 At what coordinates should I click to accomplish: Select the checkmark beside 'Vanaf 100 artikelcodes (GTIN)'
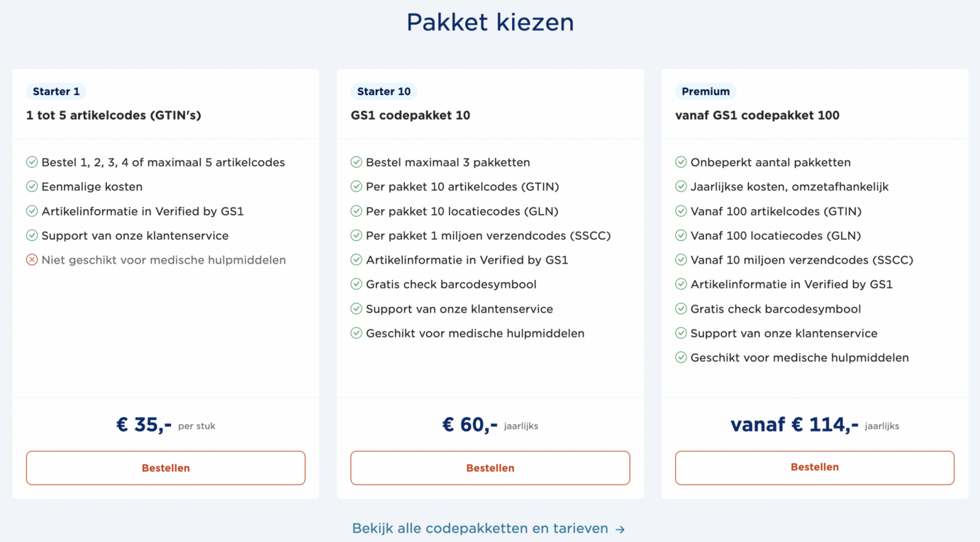point(680,210)
